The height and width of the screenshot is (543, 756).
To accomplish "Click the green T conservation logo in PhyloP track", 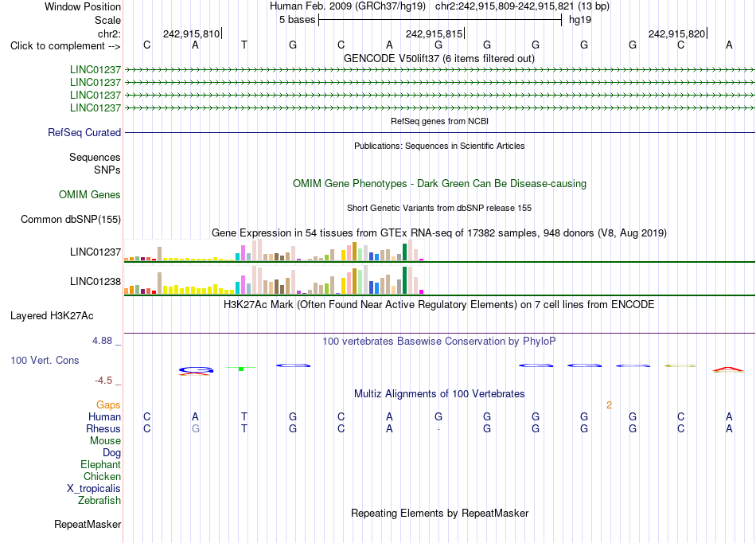I will tap(241, 369).
